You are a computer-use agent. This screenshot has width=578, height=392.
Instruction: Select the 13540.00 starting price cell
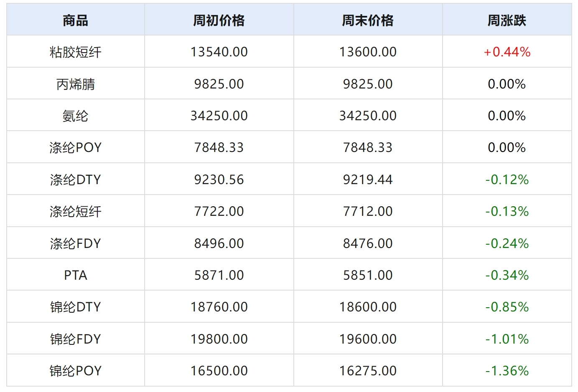[219, 52]
